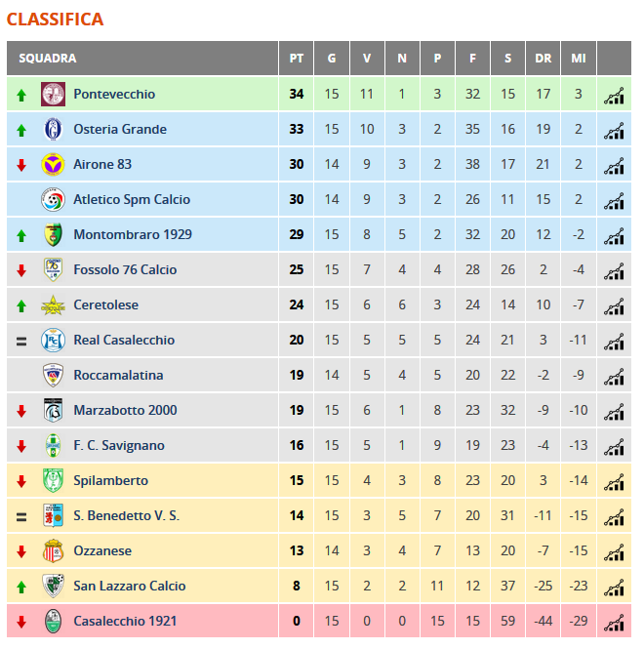Screen dimensions: 644x649
Task: Click the Atletico Spm Calcio logo
Action: coord(53,199)
